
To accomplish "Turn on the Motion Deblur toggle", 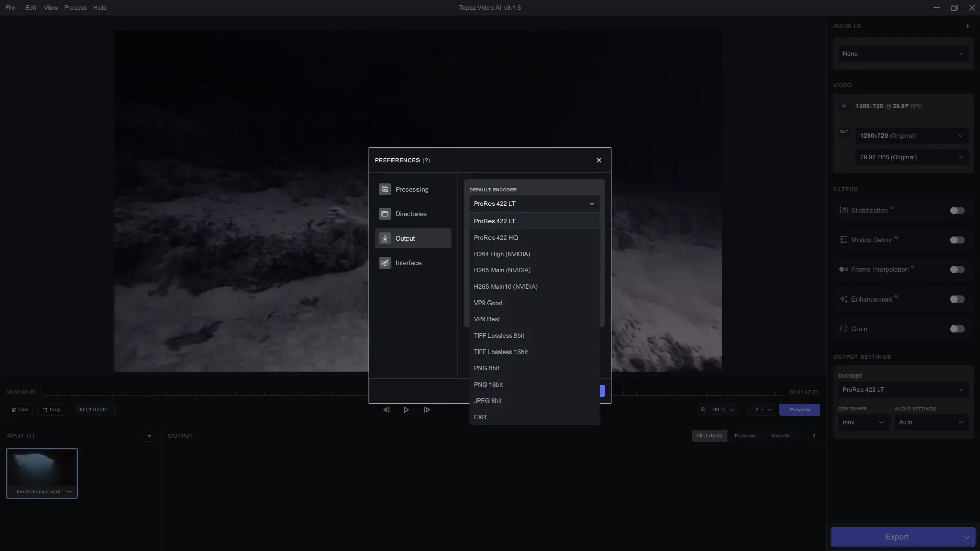I will pos(957,240).
